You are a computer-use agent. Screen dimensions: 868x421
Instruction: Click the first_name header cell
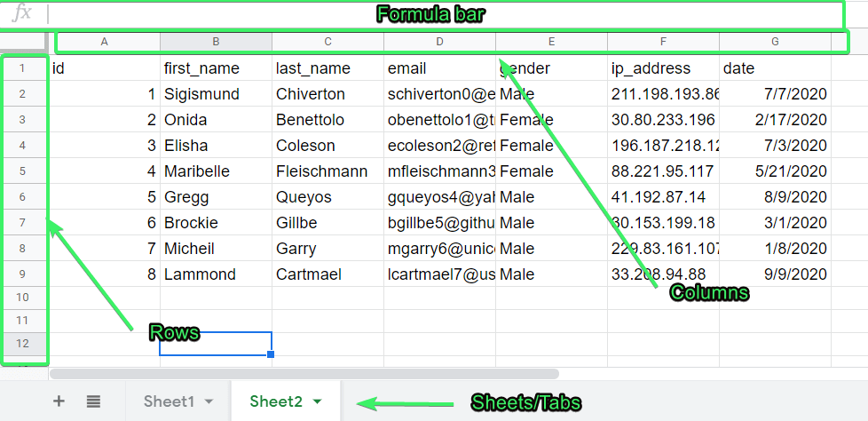[x=216, y=68]
